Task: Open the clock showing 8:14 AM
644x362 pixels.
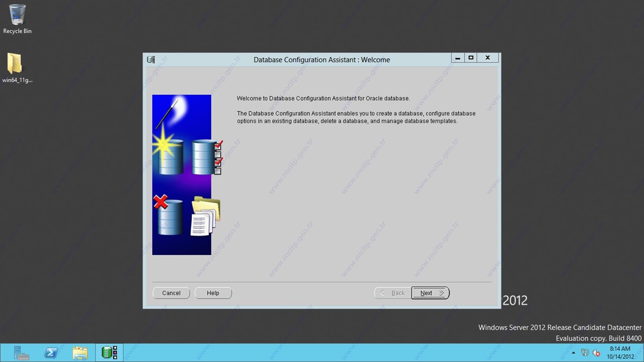Action: click(x=620, y=353)
